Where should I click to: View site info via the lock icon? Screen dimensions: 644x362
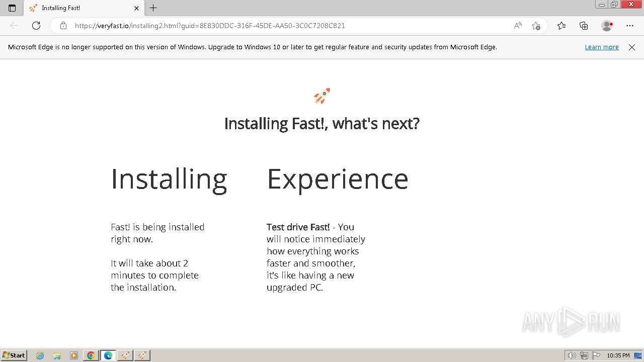(x=63, y=26)
